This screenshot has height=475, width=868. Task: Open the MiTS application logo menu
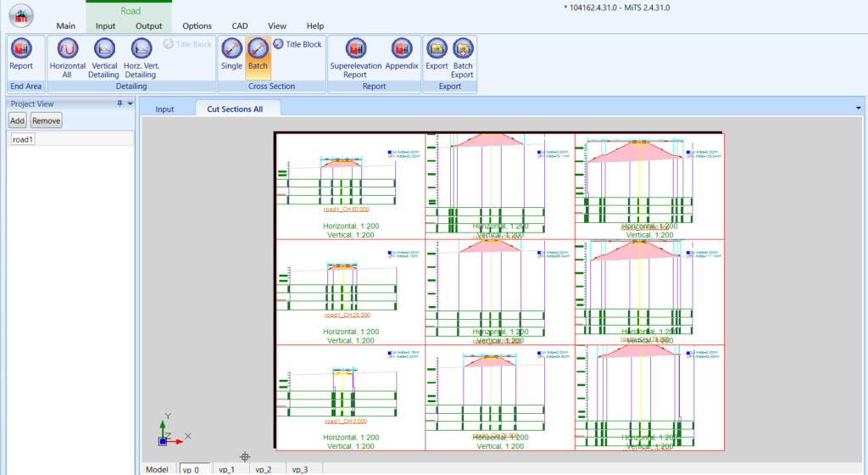pos(21,16)
